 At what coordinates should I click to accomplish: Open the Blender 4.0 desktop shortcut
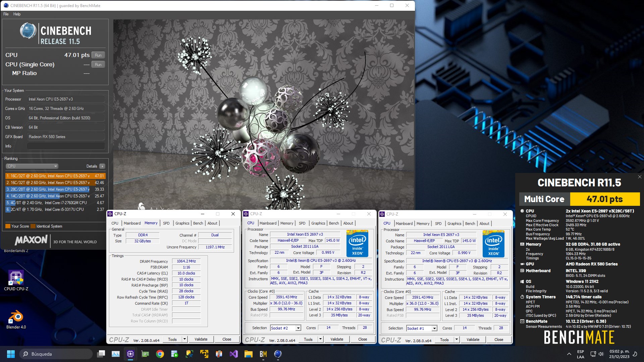(x=16, y=319)
